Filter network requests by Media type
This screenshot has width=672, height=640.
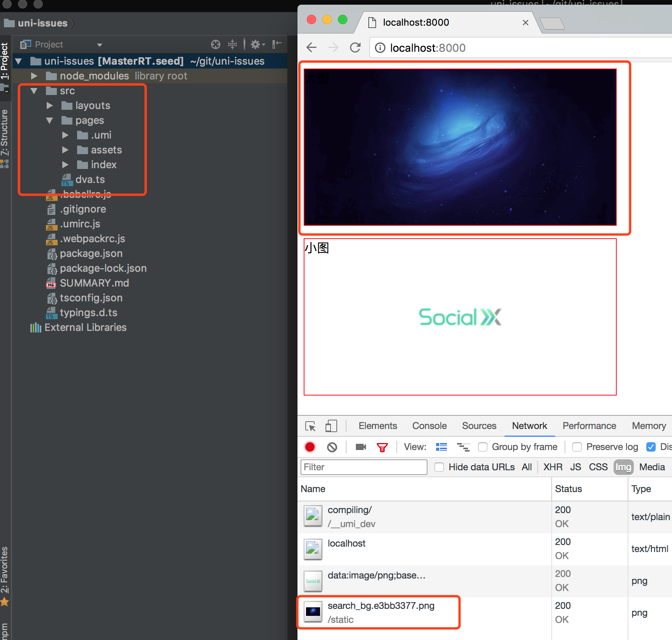point(652,467)
